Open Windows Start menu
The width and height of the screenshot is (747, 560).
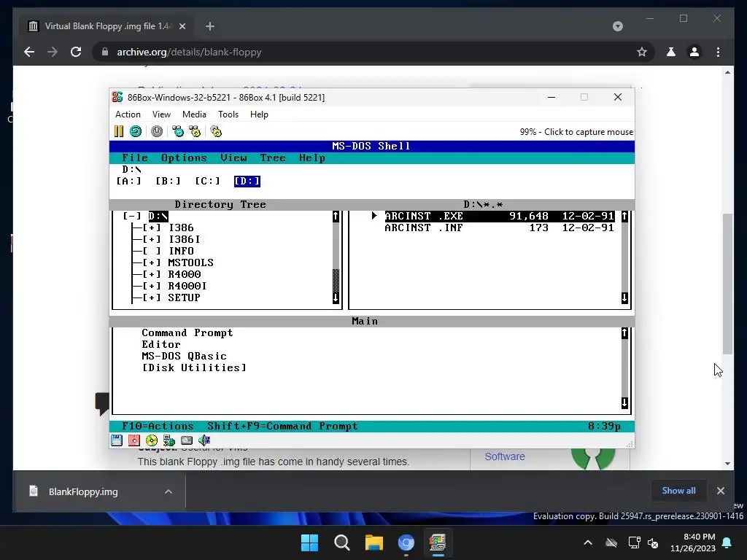click(x=309, y=542)
